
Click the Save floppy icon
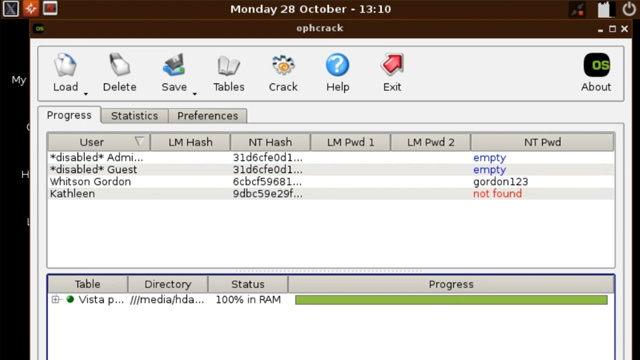tap(174, 65)
